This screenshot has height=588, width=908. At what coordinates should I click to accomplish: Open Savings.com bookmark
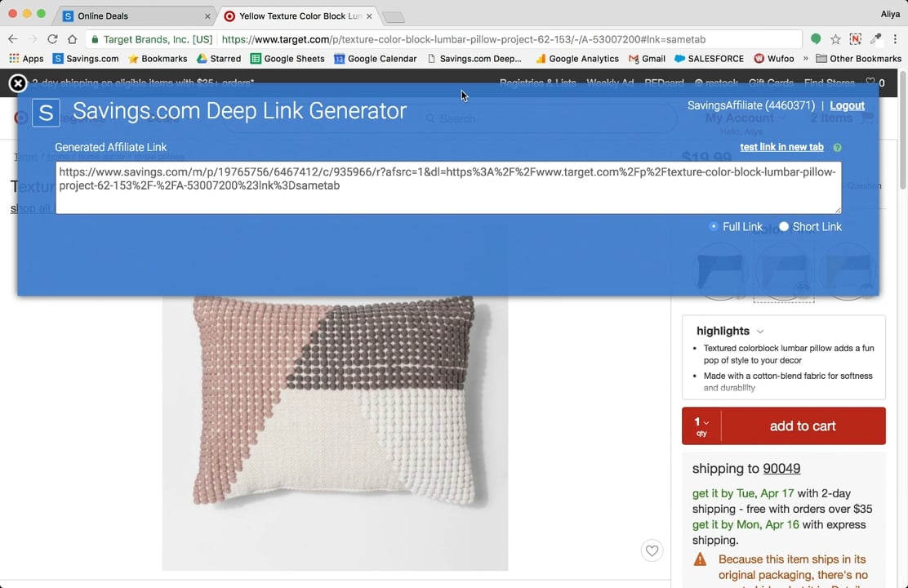(x=86, y=59)
